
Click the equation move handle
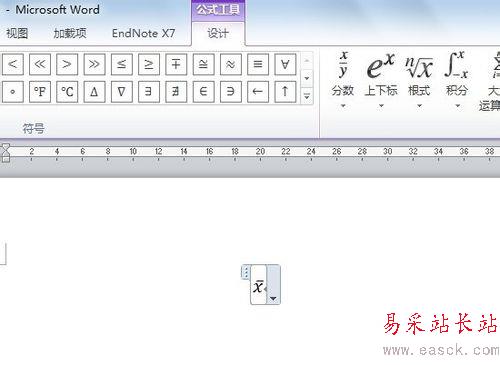(246, 272)
